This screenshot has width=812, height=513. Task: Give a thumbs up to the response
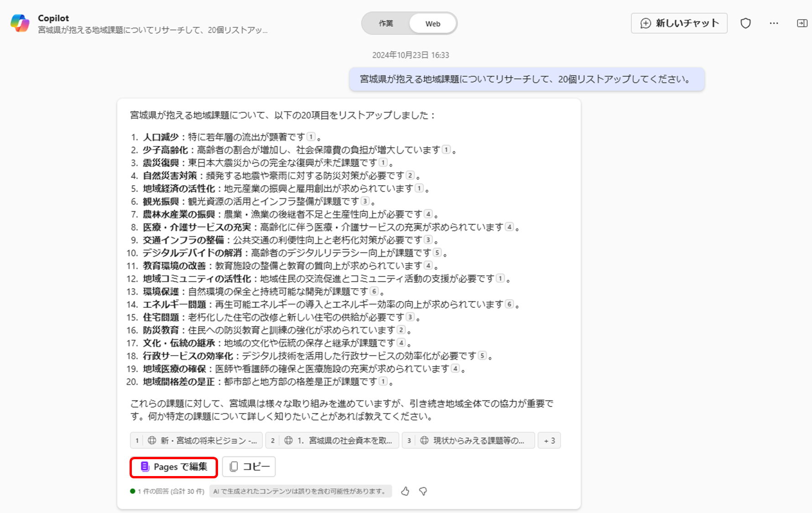point(405,491)
